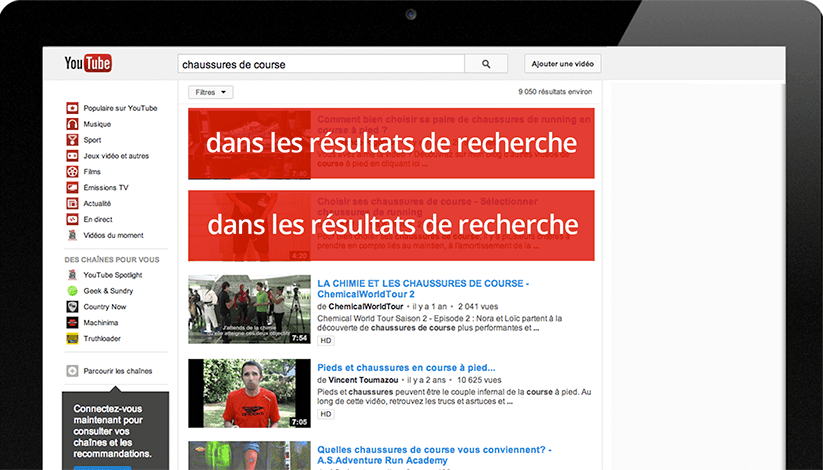823x470 pixels.
Task: Click the Sport trophy icon
Action: [72, 140]
